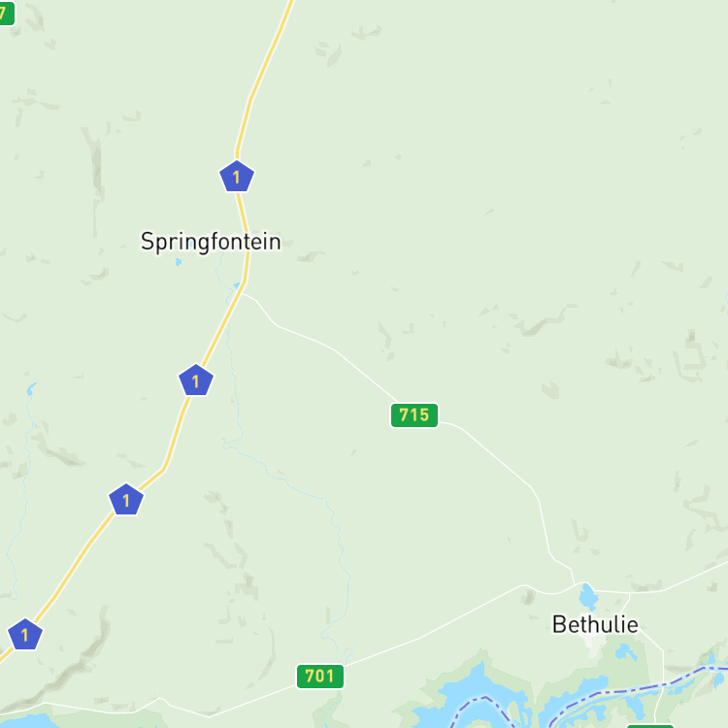Click the blue lake just above Bethulie label
This screenshot has height=728, width=728.
click(x=588, y=597)
